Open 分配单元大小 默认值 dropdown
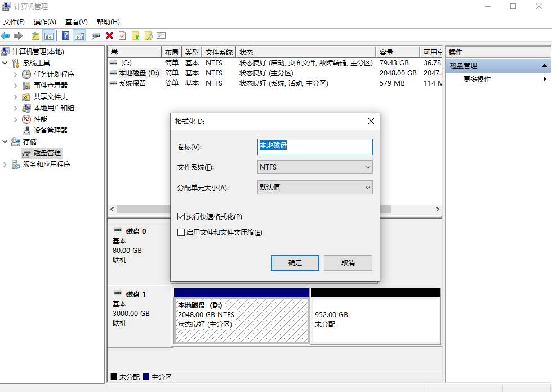This screenshot has height=392, width=552. tap(315, 187)
